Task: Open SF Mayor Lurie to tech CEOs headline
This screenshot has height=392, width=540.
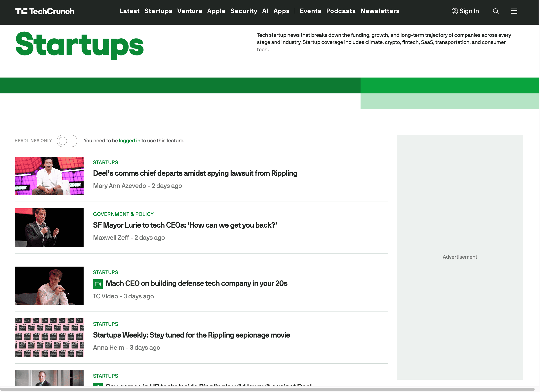Action: tap(185, 225)
